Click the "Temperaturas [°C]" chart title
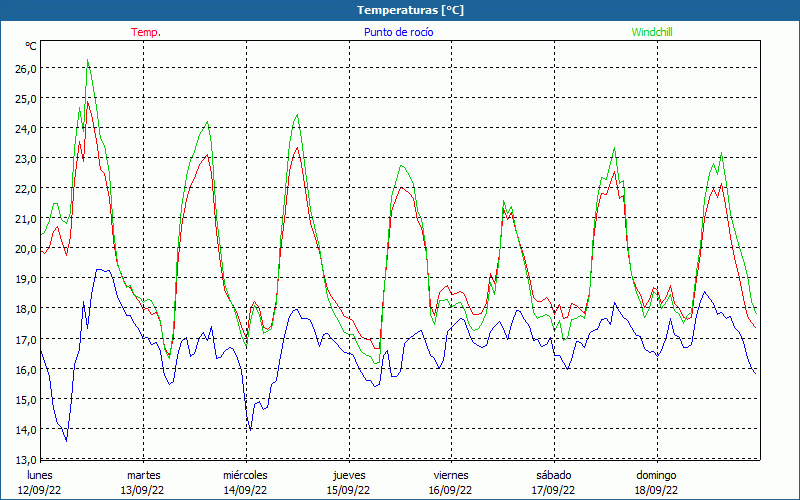Viewport: 800px width, 500px height. click(410, 10)
